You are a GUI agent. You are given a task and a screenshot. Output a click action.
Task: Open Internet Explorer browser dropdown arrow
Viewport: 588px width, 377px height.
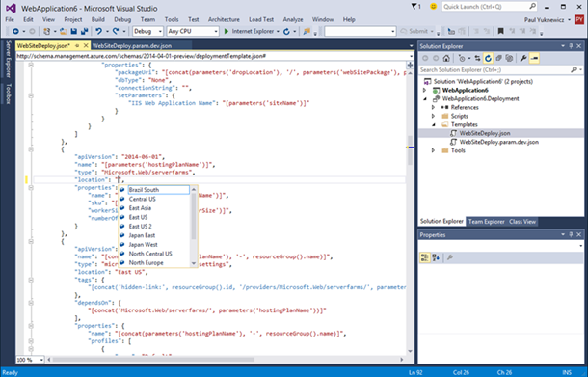278,32
